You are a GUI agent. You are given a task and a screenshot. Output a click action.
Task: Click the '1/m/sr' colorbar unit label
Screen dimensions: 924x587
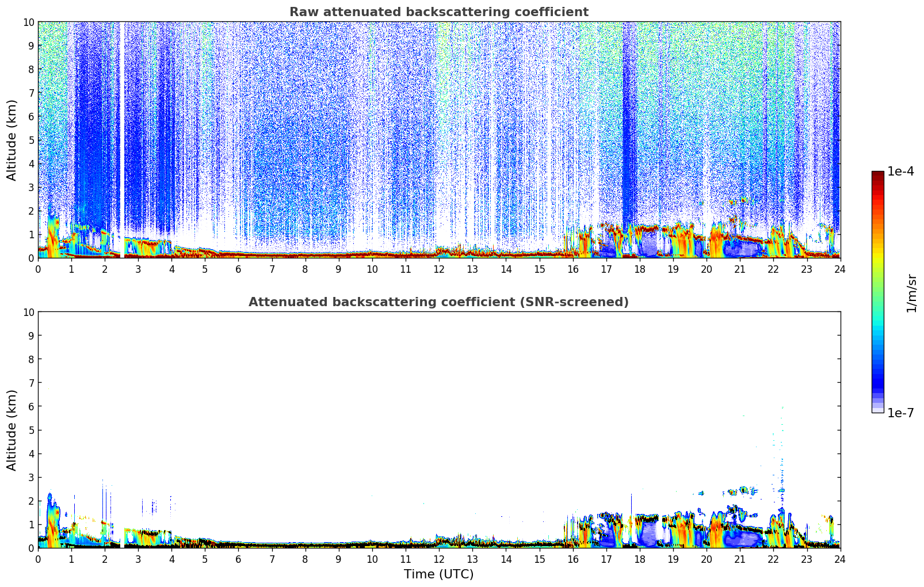coord(911,293)
